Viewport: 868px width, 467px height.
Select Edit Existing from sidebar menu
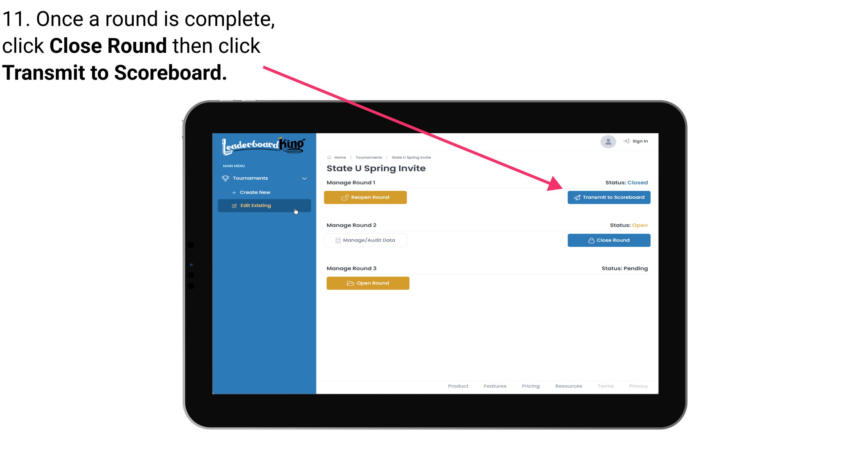(264, 205)
